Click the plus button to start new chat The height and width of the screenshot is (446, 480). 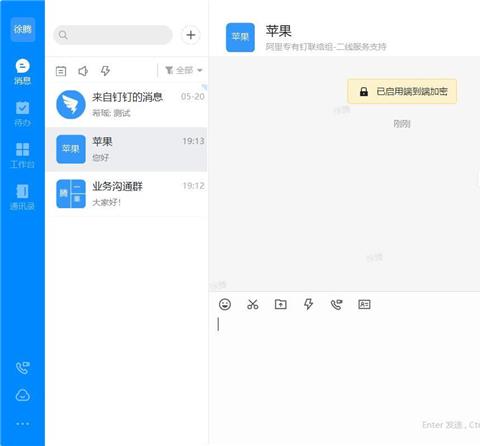click(x=191, y=35)
